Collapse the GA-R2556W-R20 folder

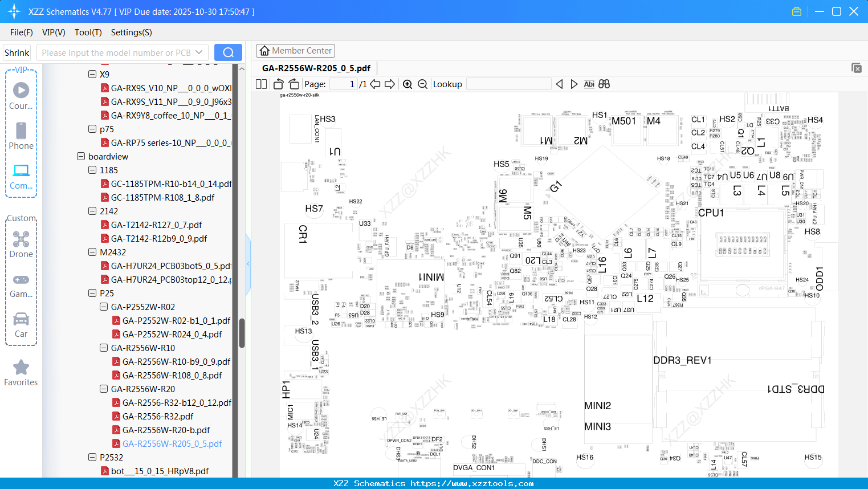pos(104,389)
